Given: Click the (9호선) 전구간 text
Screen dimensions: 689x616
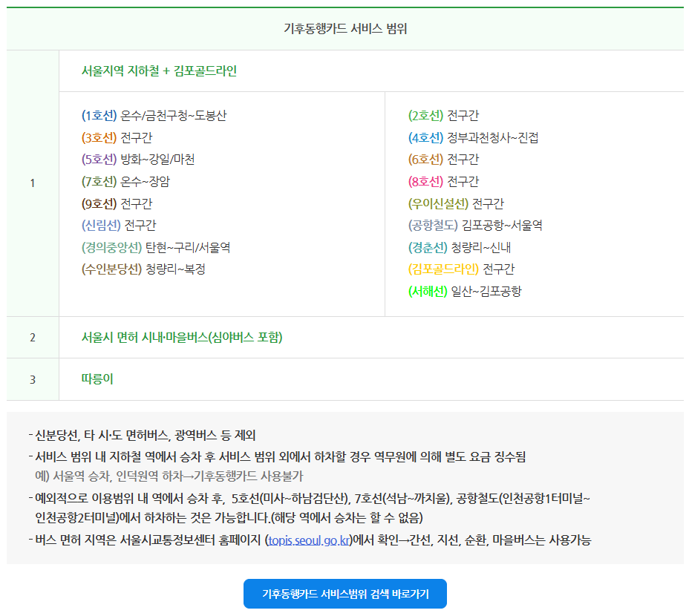Looking at the screenshot, I should pos(118,203).
